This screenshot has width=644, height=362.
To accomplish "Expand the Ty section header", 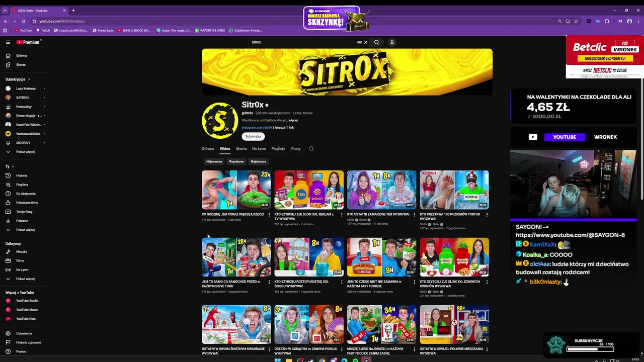I will click(10, 166).
